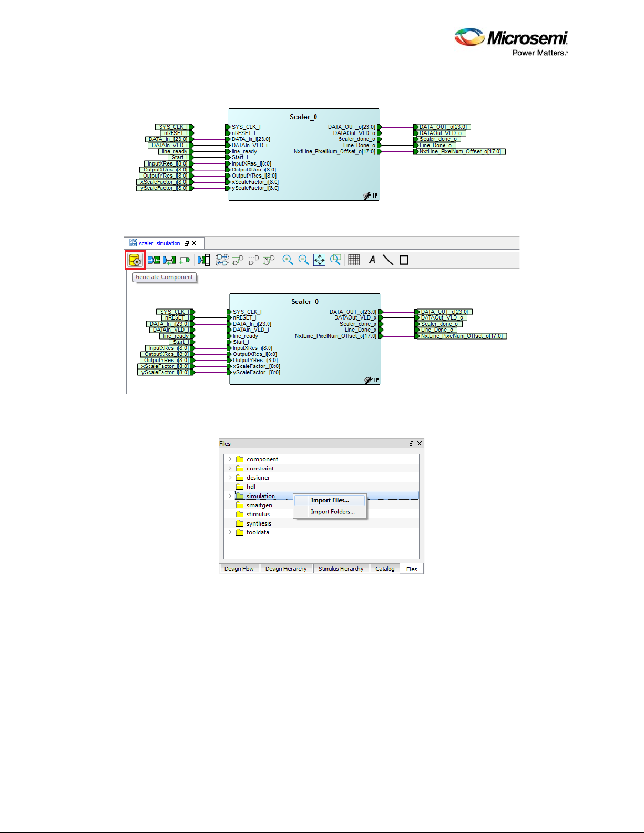Viewport: 644px width, 833px height.
Task: Click the Generate Component toolbar icon
Action: tap(135, 260)
